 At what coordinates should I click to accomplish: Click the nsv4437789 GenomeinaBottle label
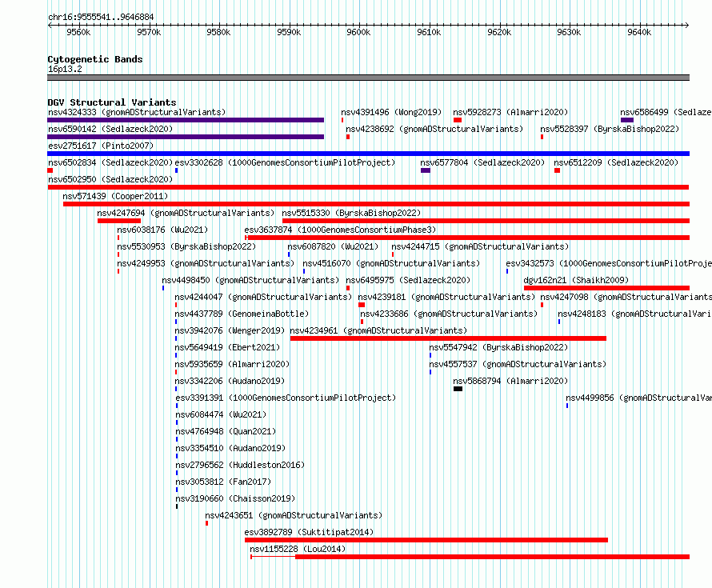242,314
